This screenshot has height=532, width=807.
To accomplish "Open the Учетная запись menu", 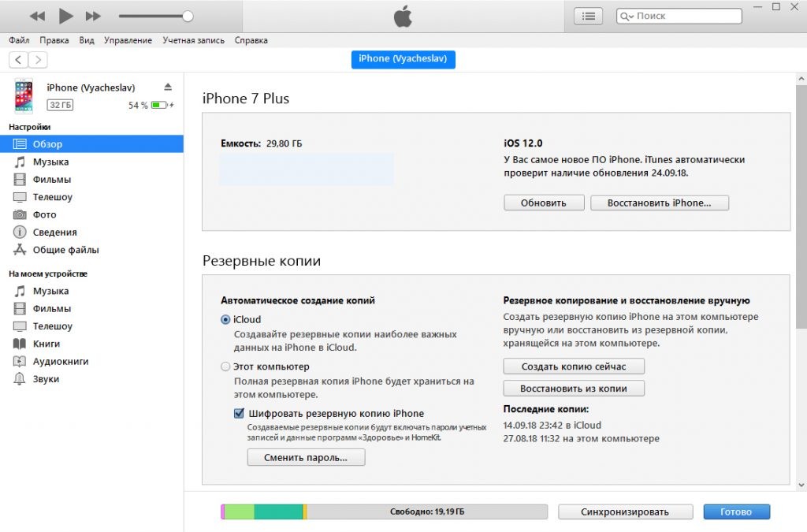I will 193,40.
